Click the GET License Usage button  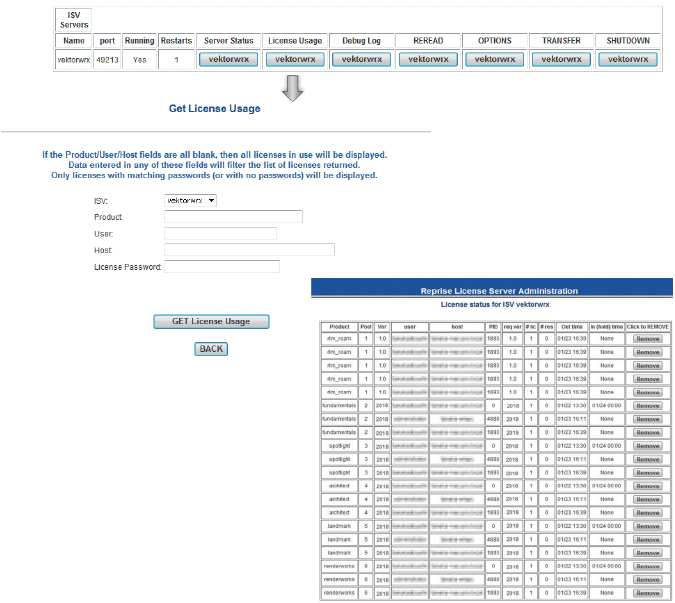211,322
